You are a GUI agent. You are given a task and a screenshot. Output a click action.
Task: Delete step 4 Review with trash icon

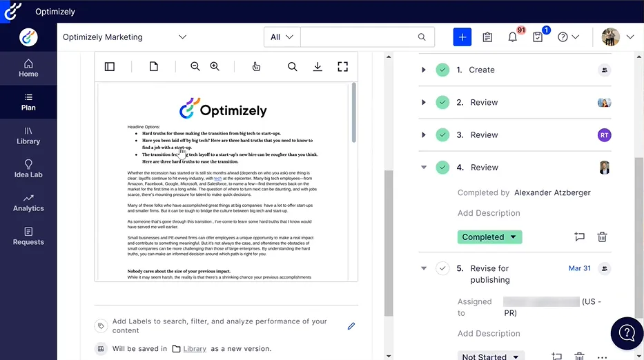pos(602,237)
